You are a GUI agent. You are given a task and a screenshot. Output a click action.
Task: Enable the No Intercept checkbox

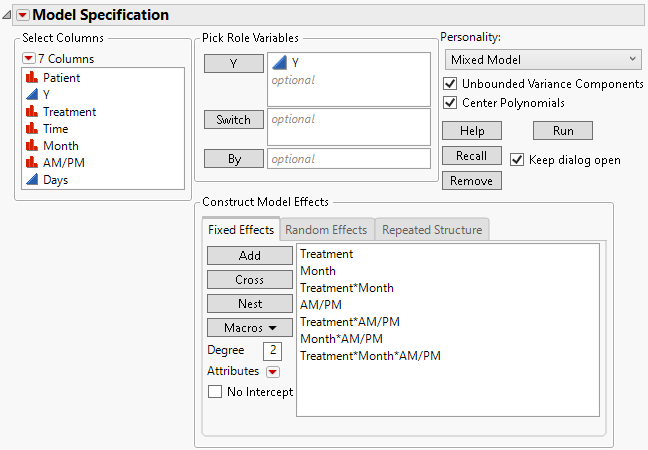214,392
